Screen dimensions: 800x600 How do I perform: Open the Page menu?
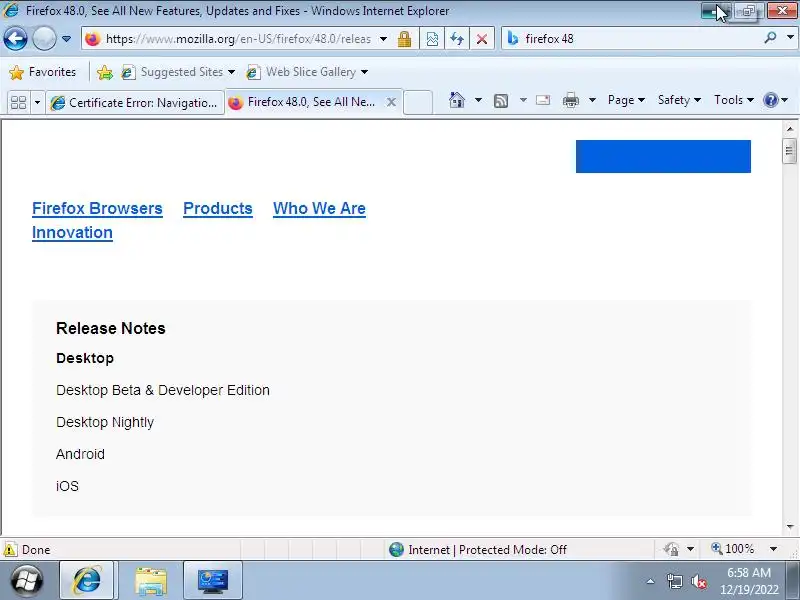626,100
